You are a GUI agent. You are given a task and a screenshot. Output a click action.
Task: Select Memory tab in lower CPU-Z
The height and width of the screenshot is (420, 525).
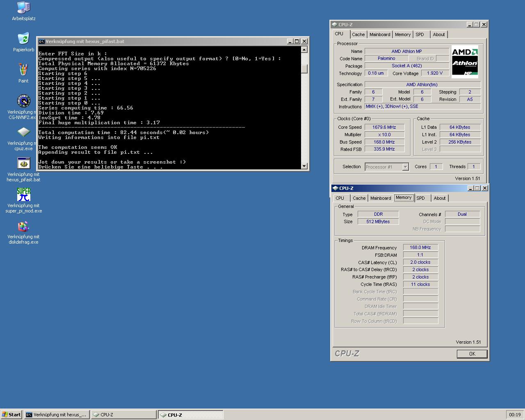point(404,198)
